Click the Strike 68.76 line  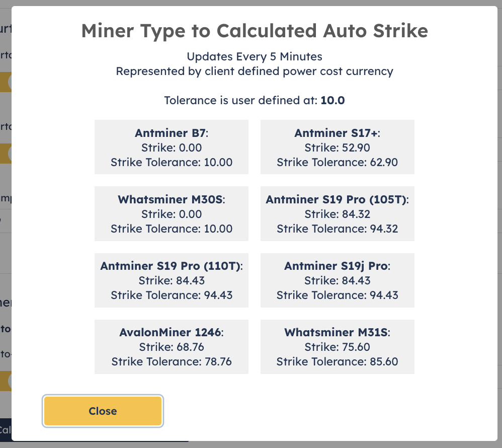pyautogui.click(x=171, y=347)
